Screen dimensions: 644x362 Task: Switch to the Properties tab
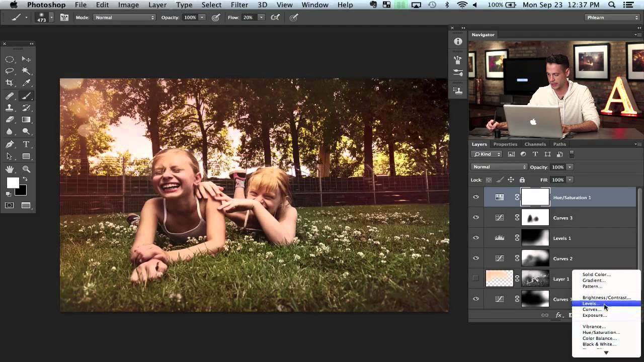[505, 144]
